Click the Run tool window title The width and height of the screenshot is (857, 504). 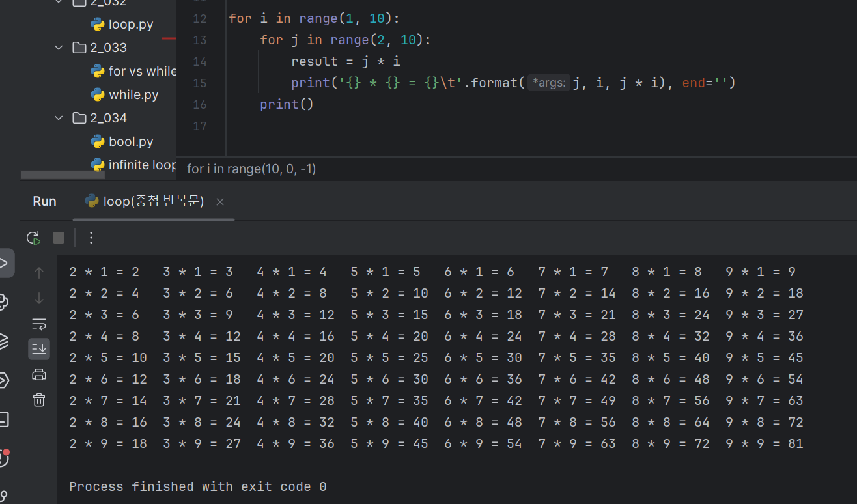(44, 202)
